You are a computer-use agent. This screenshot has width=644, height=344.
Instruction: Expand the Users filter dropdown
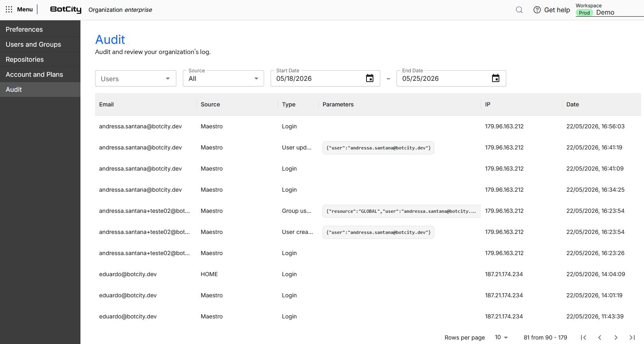pyautogui.click(x=136, y=78)
